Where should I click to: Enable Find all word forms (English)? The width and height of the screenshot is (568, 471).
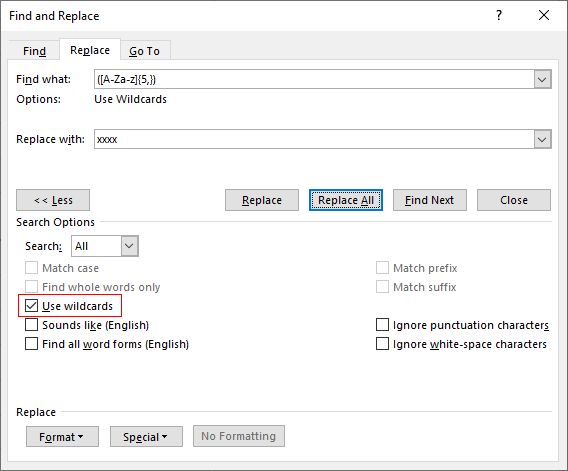(32, 344)
